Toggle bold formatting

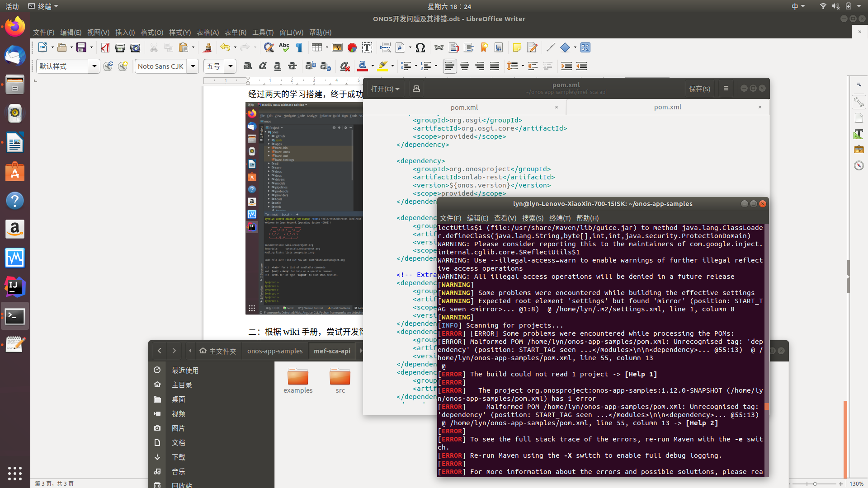tap(247, 66)
